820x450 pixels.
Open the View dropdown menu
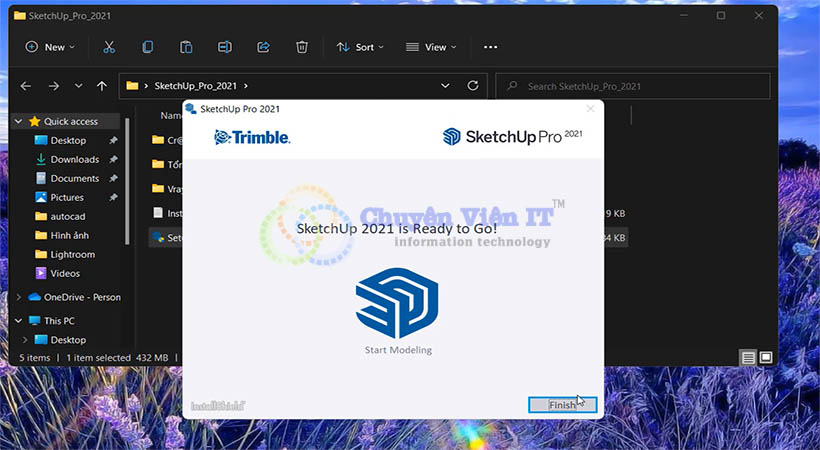[x=431, y=47]
